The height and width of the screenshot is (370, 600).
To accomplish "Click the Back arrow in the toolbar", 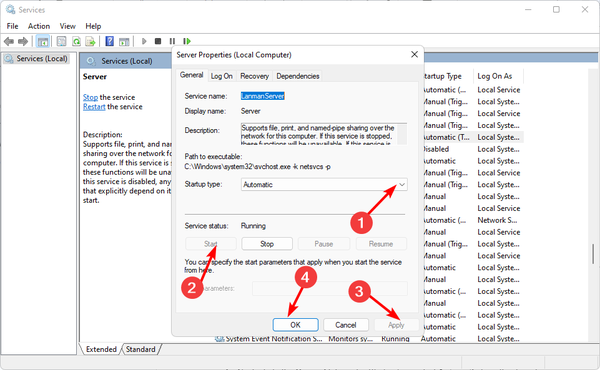I will click(x=8, y=41).
